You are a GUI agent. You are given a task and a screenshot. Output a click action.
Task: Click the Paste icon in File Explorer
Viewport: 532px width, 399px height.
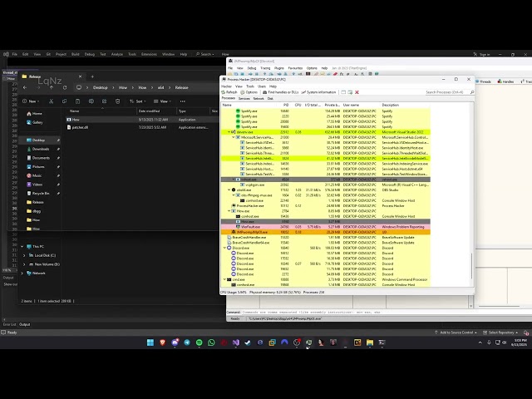point(77,101)
